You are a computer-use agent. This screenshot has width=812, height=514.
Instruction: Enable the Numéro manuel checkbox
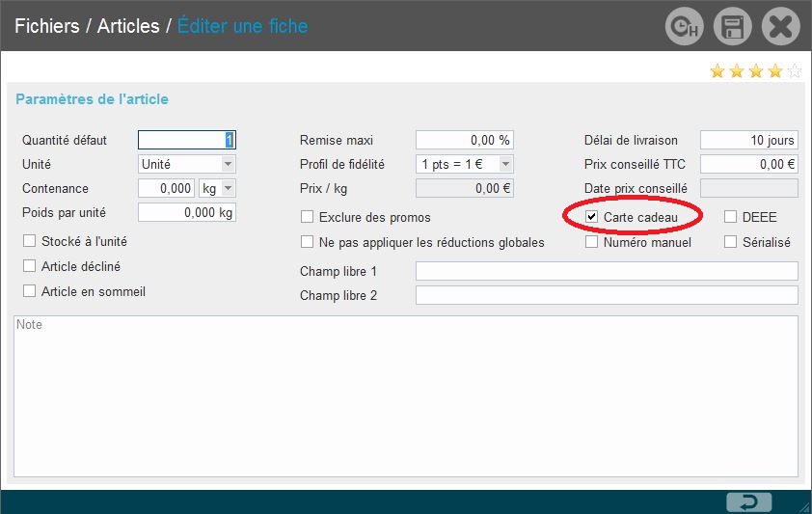pyautogui.click(x=591, y=242)
